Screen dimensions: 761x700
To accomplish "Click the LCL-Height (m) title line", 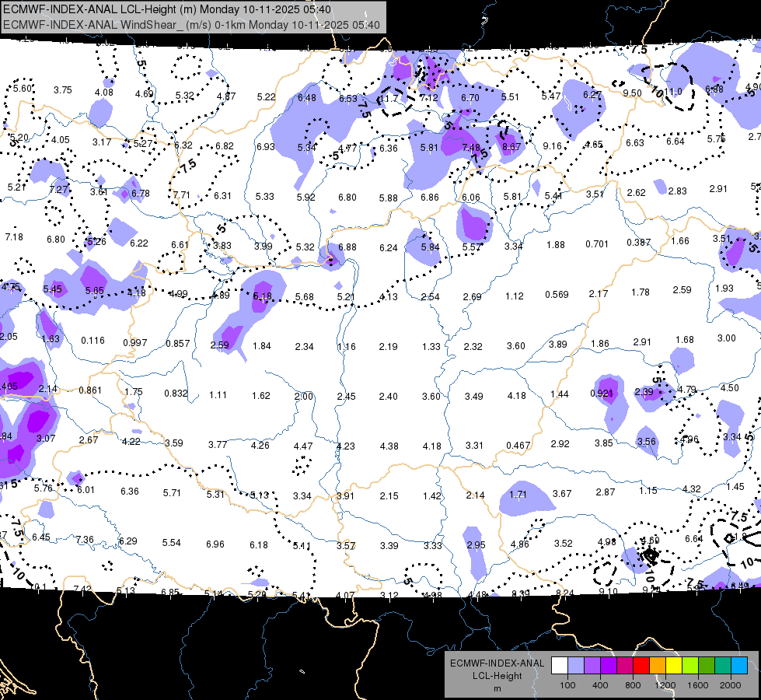I will pyautogui.click(x=167, y=9).
